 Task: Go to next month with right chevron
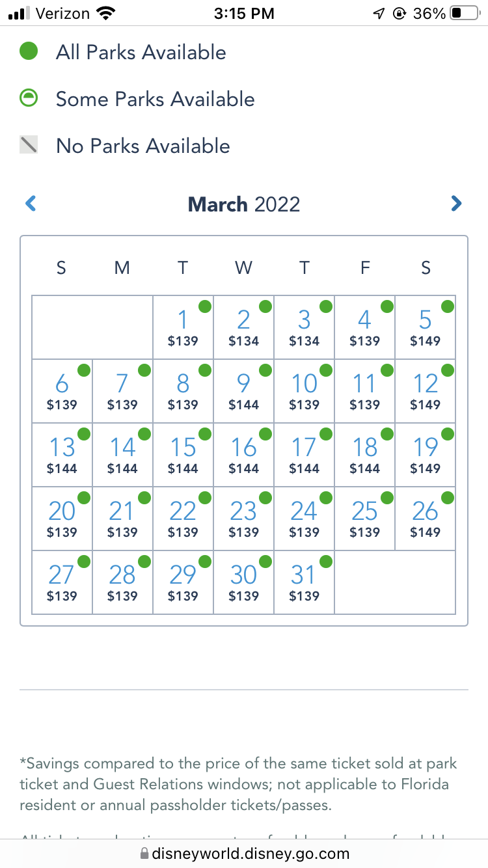[456, 204]
